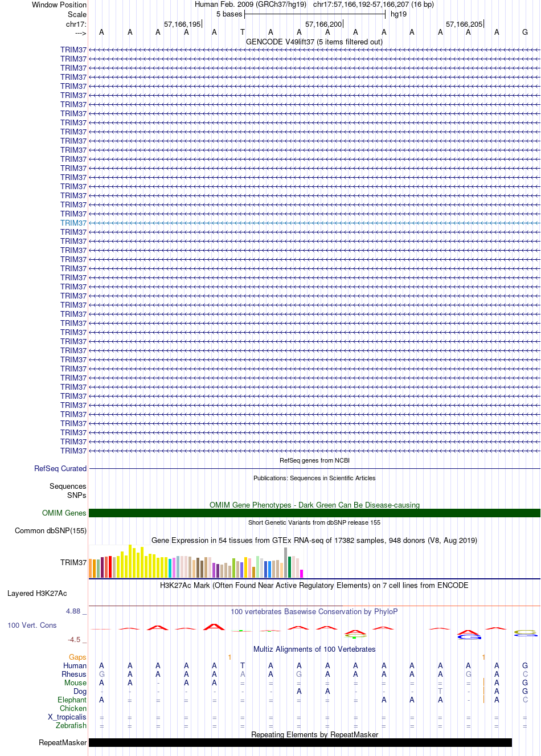Click the RefSeq Curated track label
Screen dimensions: 541x756
[x=60, y=468]
